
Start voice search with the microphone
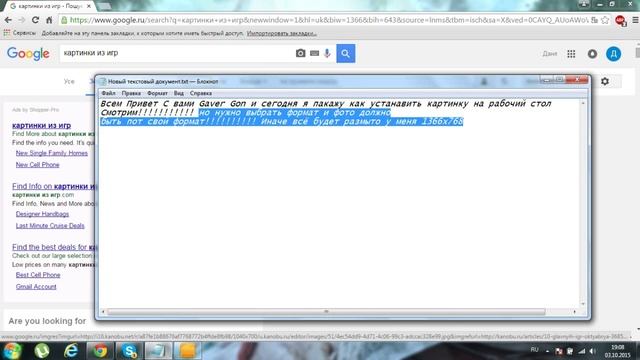click(x=327, y=53)
